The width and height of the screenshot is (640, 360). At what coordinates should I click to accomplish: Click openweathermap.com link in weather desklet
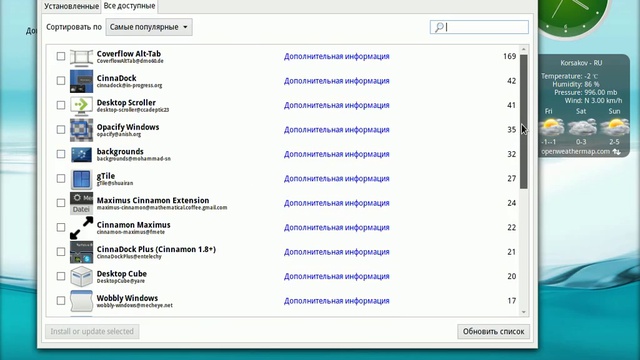(576, 151)
